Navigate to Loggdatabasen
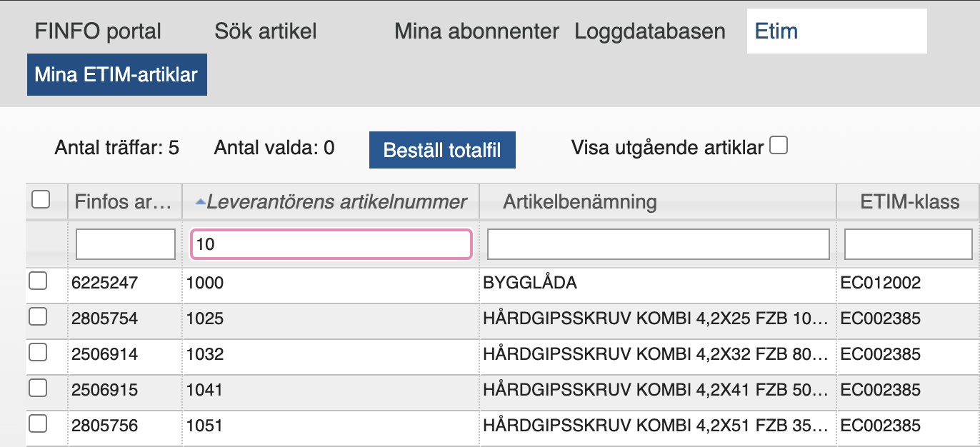This screenshot has height=447, width=980. pyautogui.click(x=649, y=31)
